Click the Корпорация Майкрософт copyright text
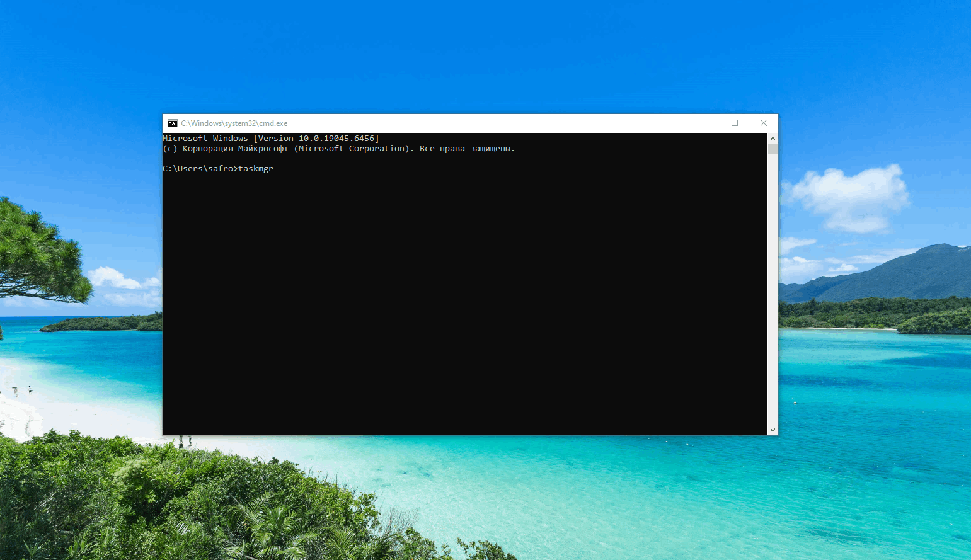Image resolution: width=971 pixels, height=560 pixels. point(235,149)
